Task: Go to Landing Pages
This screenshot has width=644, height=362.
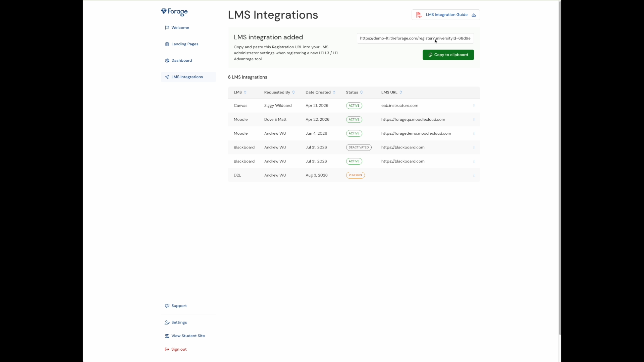Action: click(188, 44)
